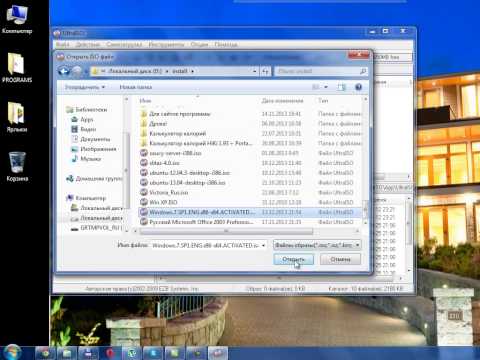Click the Калькулятор калорий folder icon
Image resolution: width=480 pixels, height=360 pixels.
click(144, 133)
